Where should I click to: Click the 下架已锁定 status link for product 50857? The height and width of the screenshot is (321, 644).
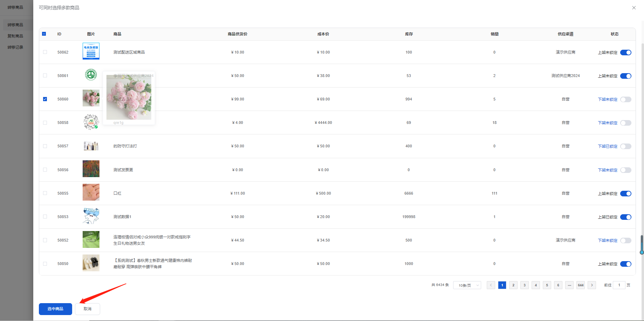(x=608, y=146)
